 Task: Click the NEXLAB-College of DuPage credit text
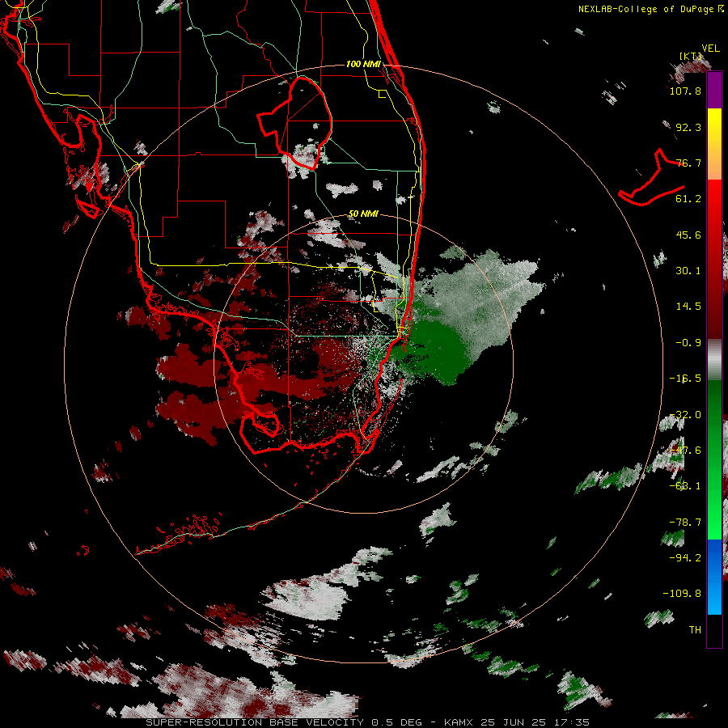point(650,9)
